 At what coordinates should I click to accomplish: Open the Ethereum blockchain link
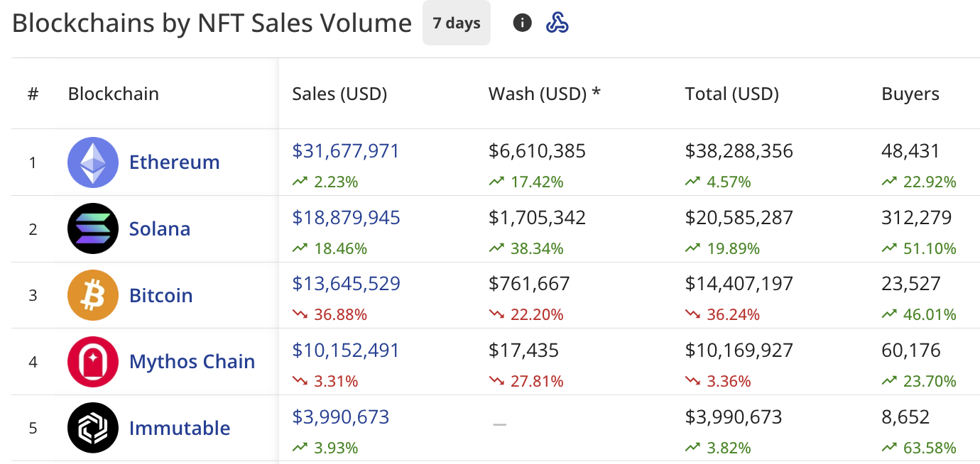pyautogui.click(x=175, y=162)
